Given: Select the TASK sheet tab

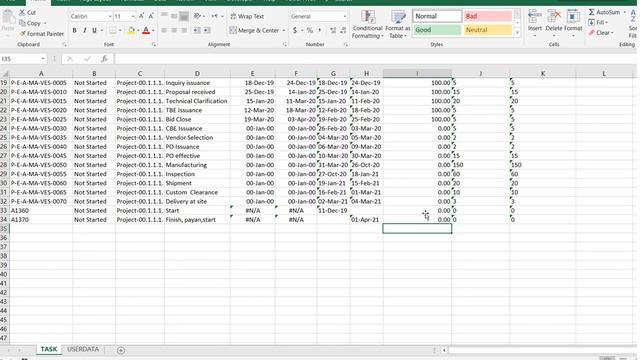Looking at the screenshot, I should pyautogui.click(x=49, y=349).
